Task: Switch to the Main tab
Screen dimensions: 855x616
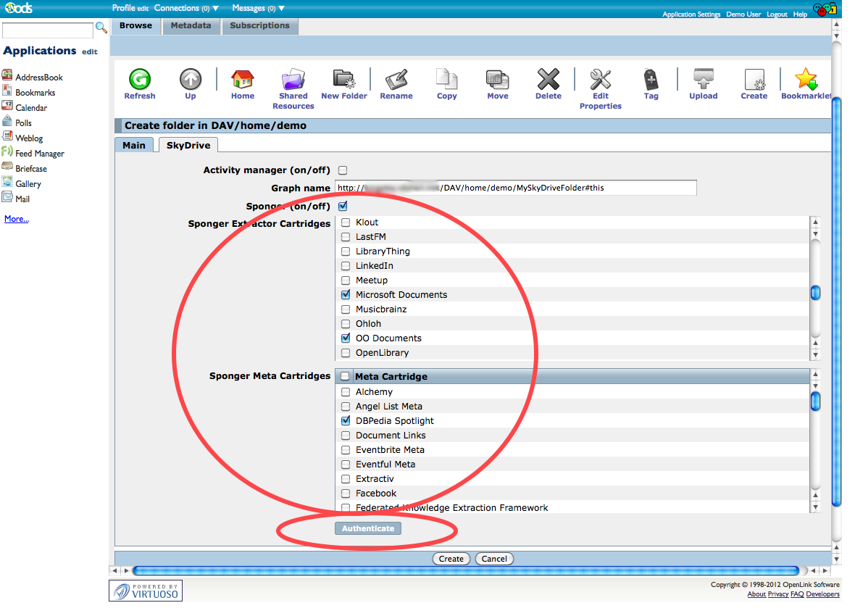Action: [x=134, y=145]
